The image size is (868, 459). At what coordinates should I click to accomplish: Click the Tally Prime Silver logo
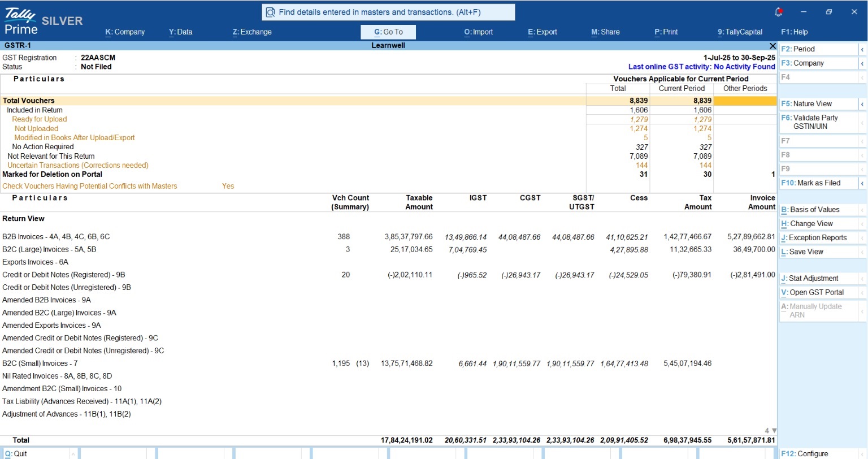pyautogui.click(x=43, y=21)
